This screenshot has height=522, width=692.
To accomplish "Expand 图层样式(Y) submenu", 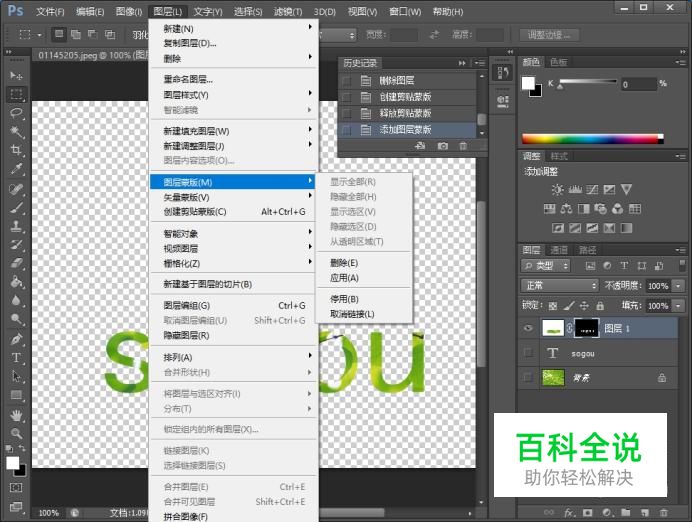I will 233,94.
